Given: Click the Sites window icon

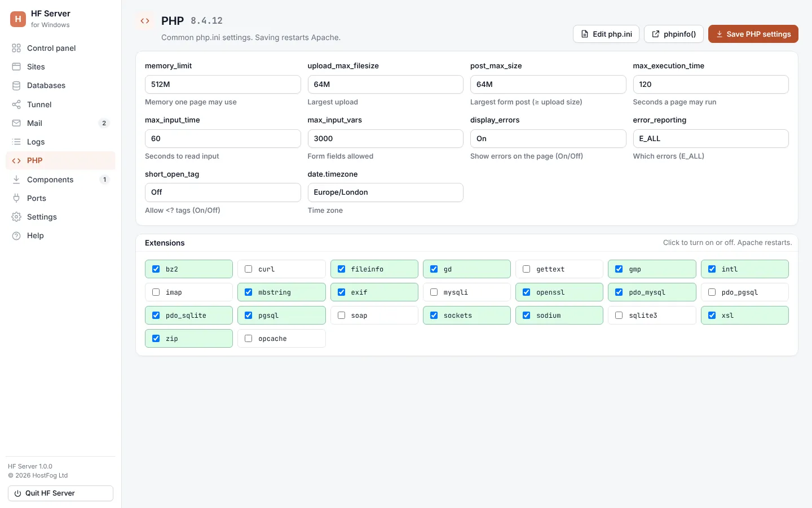Looking at the screenshot, I should 16,67.
